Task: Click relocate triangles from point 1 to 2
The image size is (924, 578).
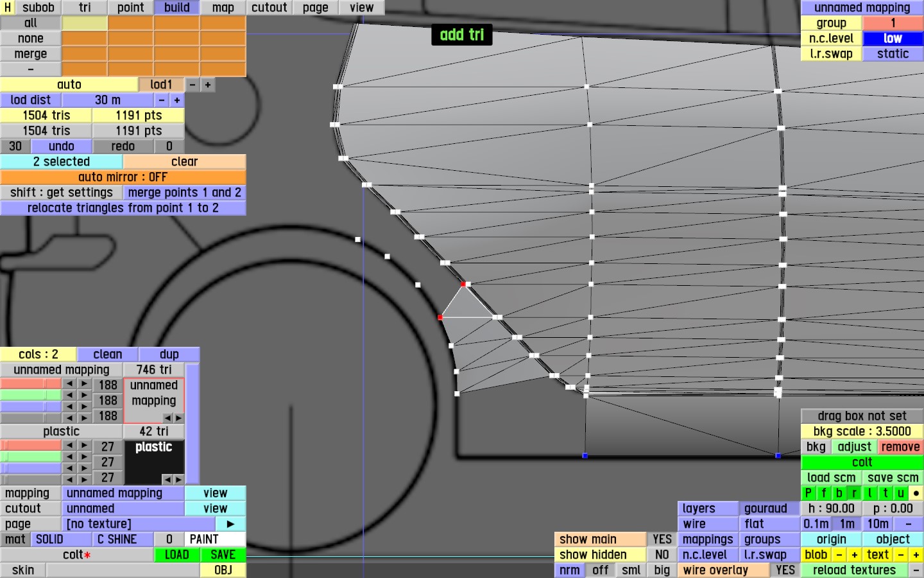Action: click(x=123, y=208)
